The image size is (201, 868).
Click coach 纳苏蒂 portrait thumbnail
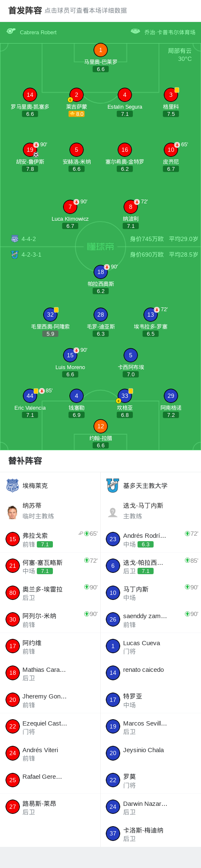coord(12,512)
